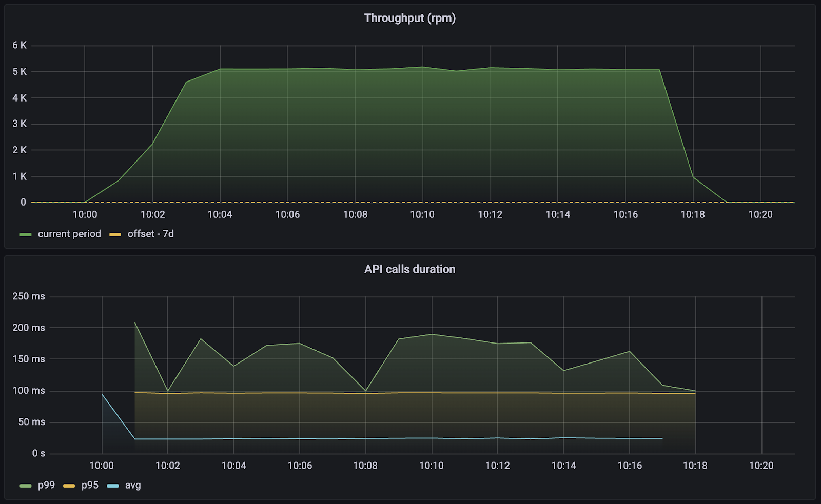Open the API calls duration panel menu
This screenshot has height=504, width=821.
(409, 269)
